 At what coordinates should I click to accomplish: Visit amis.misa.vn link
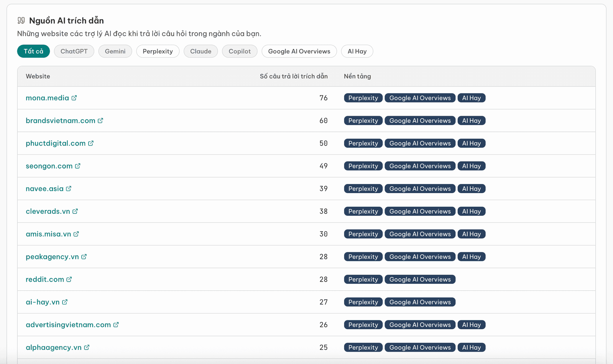click(48, 234)
